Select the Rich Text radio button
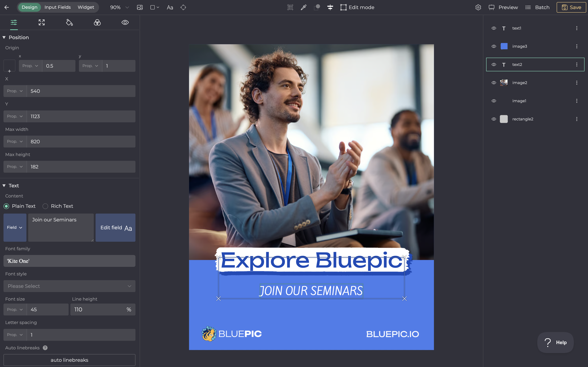Viewport: 588px width, 367px height. [x=45, y=206]
